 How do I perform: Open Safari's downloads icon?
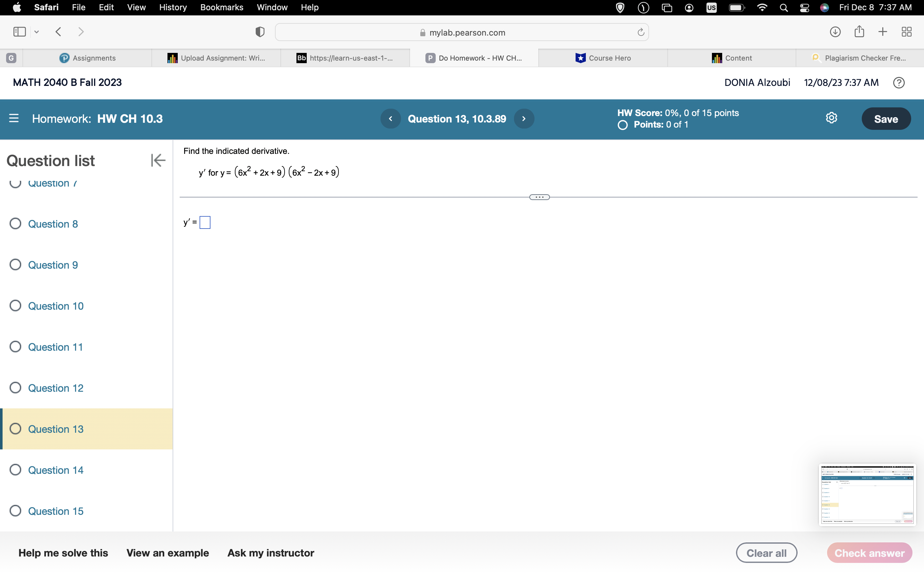pyautogui.click(x=835, y=32)
